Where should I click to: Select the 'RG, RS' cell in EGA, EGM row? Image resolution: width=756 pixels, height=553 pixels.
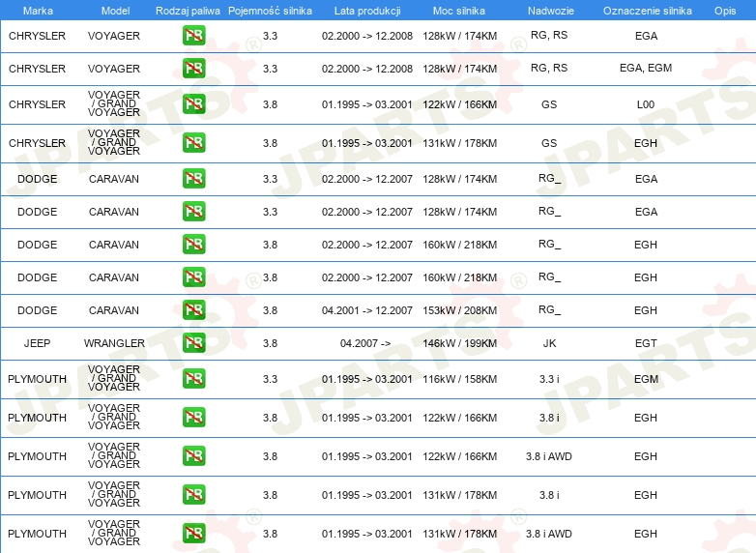pos(549,68)
